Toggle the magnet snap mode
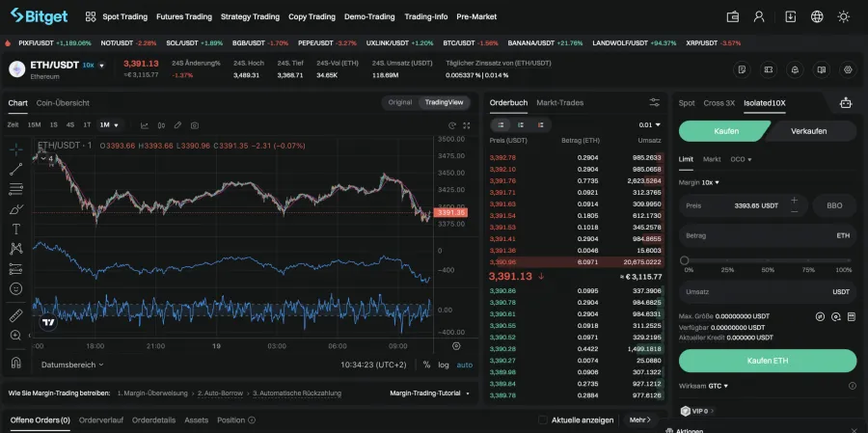This screenshot has width=868, height=433. tap(16, 363)
